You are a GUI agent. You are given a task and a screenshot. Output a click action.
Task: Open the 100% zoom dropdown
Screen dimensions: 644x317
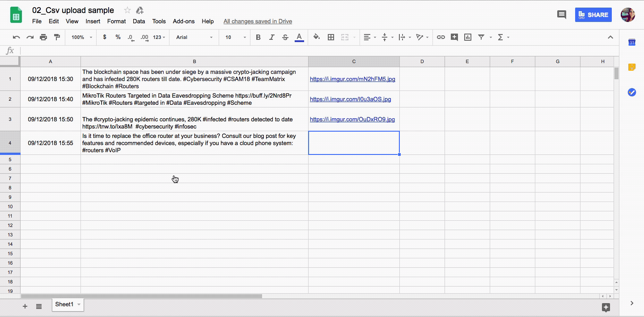(81, 37)
